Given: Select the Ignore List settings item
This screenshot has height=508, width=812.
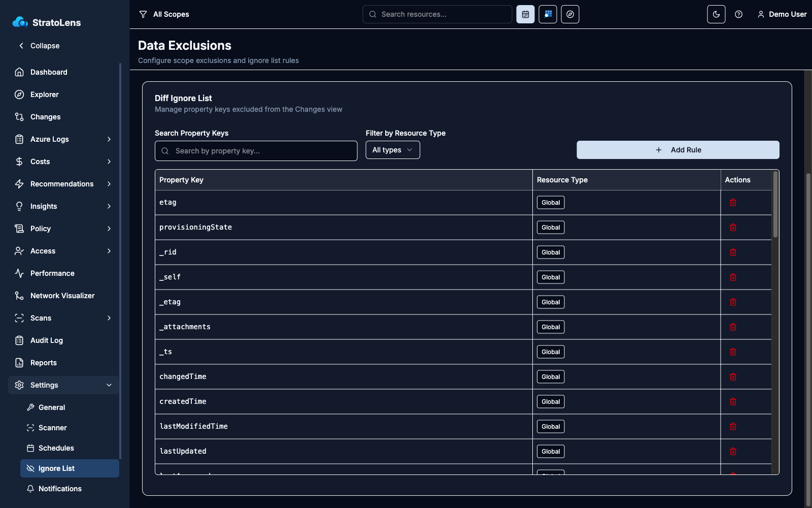Looking at the screenshot, I should point(70,468).
